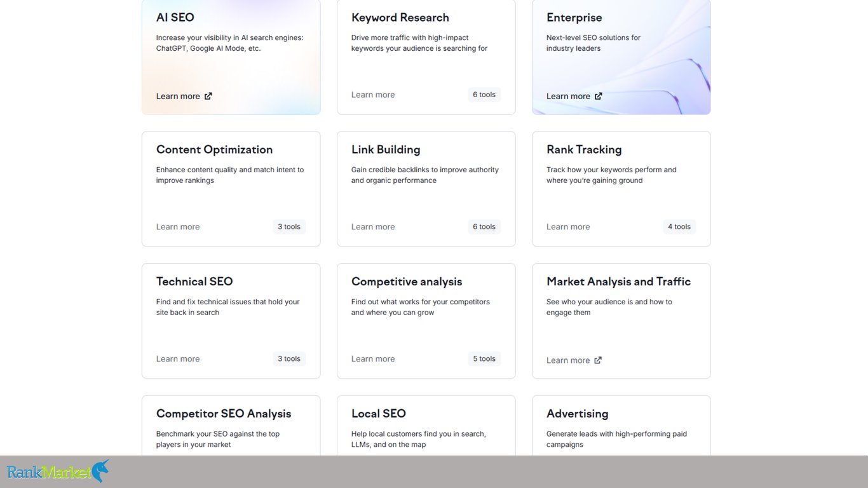Click text "Enhance content quality and match intent"

[226, 170]
